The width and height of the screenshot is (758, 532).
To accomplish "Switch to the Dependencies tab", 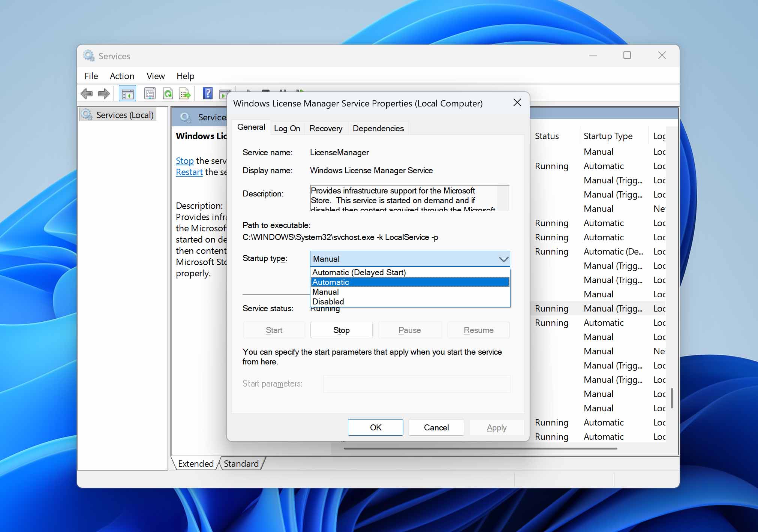I will pyautogui.click(x=378, y=128).
